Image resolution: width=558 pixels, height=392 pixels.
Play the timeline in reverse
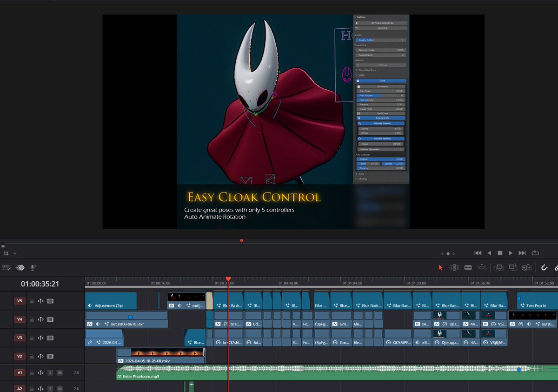coord(489,253)
